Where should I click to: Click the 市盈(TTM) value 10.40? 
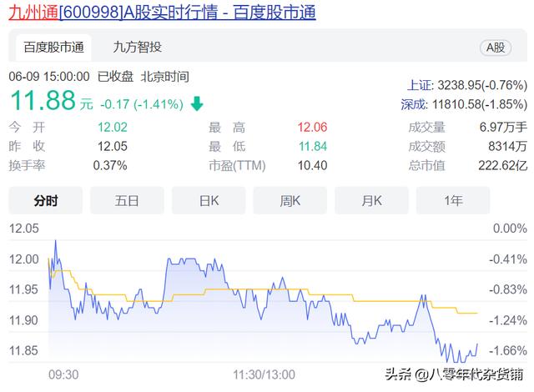pyautogui.click(x=311, y=166)
